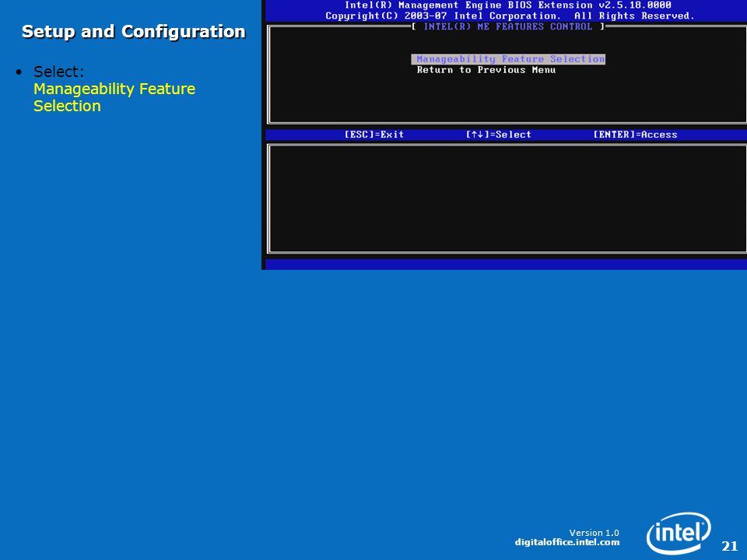Click the Select: bullet label

coord(58,72)
